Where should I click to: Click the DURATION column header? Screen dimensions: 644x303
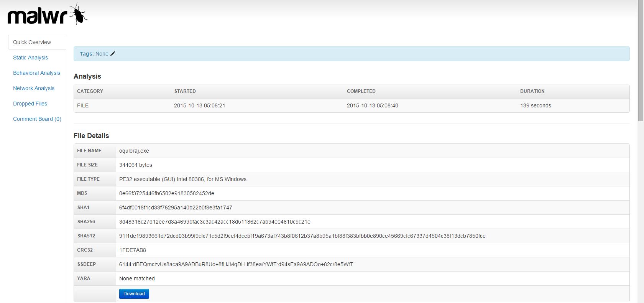(532, 91)
